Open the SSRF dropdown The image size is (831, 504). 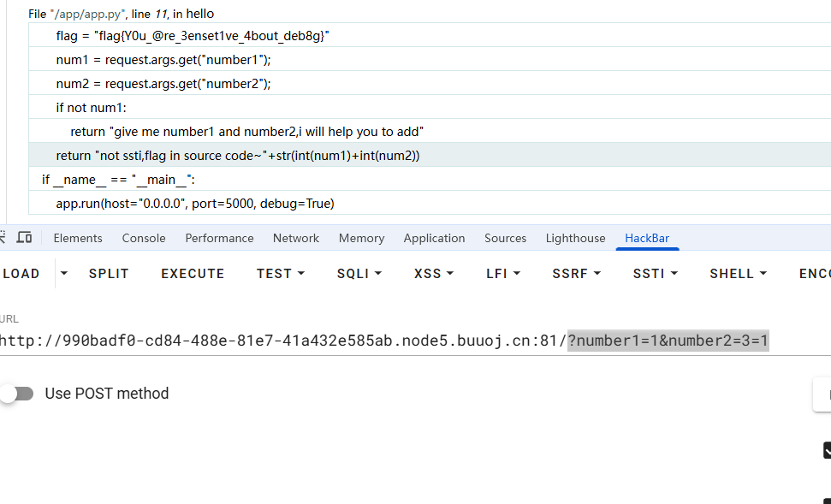pyautogui.click(x=576, y=274)
